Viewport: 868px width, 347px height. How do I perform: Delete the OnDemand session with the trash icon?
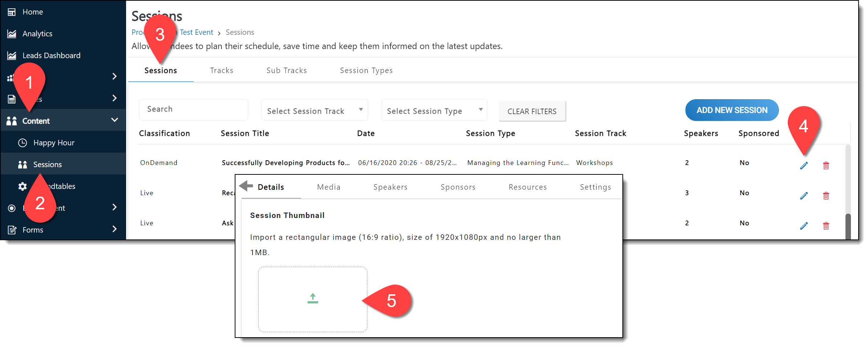click(826, 165)
